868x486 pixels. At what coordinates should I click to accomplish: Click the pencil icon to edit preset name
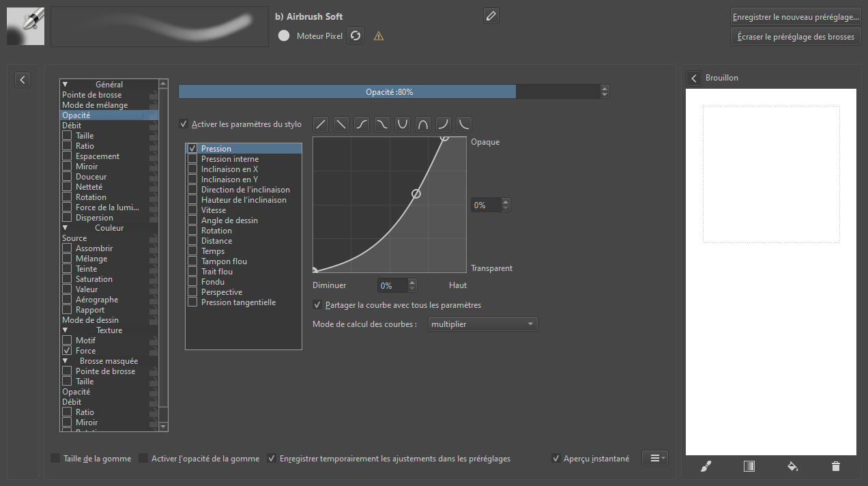tap(491, 15)
